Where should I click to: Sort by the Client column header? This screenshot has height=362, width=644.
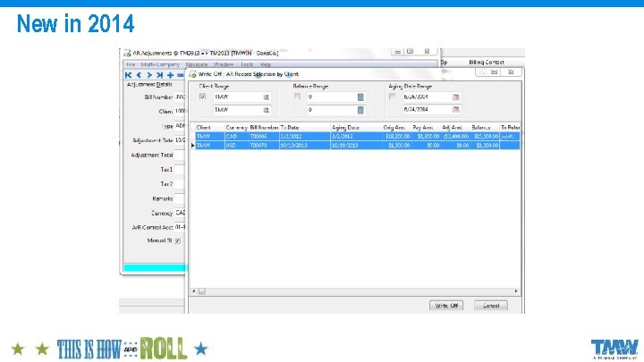click(209, 128)
